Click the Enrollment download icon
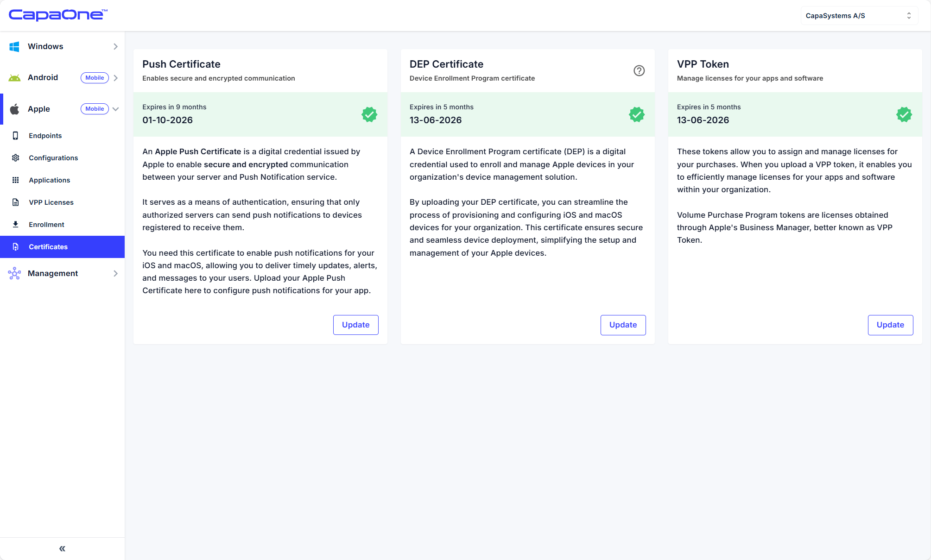The width and height of the screenshot is (931, 560). (15, 225)
